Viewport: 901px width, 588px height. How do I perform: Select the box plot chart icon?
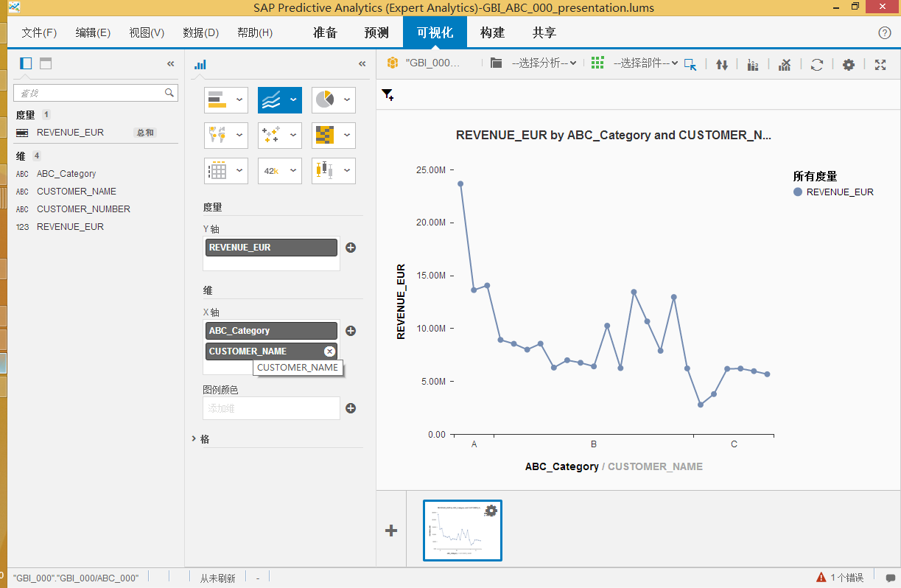click(x=324, y=170)
